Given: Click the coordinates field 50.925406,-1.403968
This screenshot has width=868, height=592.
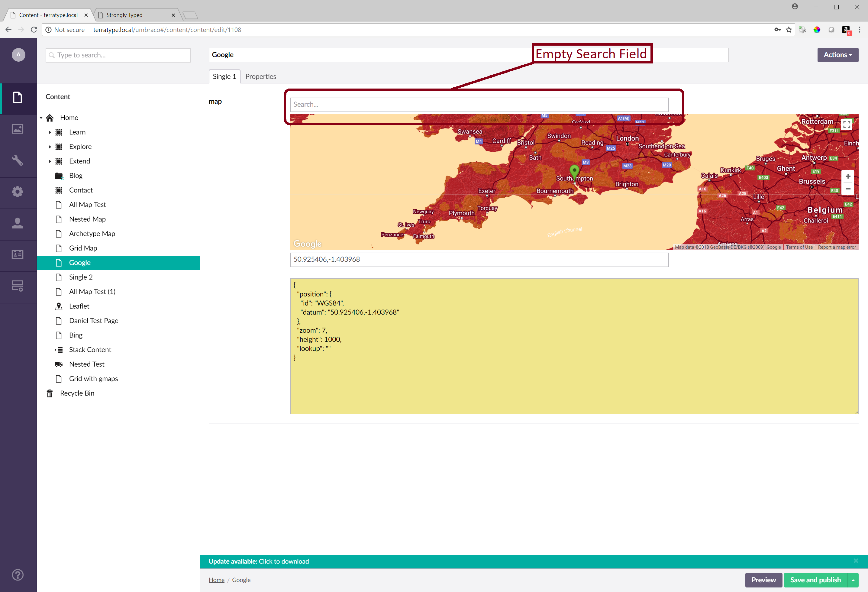Looking at the screenshot, I should click(479, 260).
